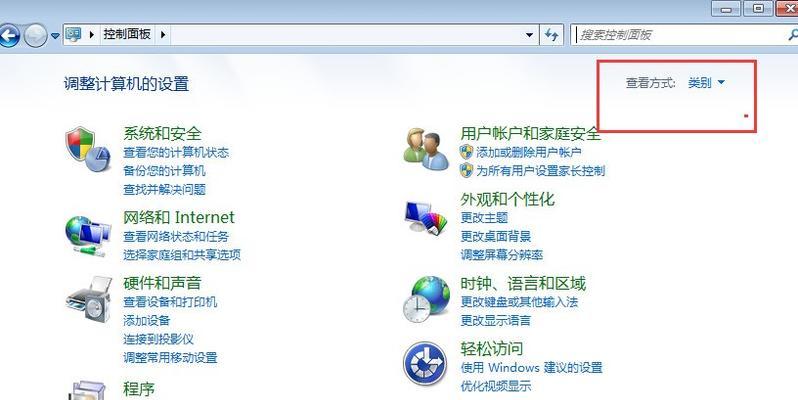
Task: Click the refresh button beside address bar
Action: click(551, 35)
